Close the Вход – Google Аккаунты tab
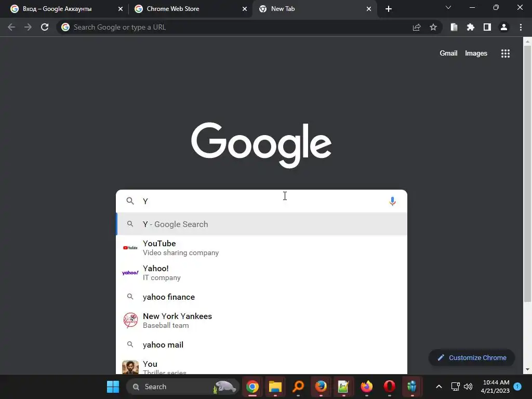Viewport: 532px width, 399px height. [121, 9]
